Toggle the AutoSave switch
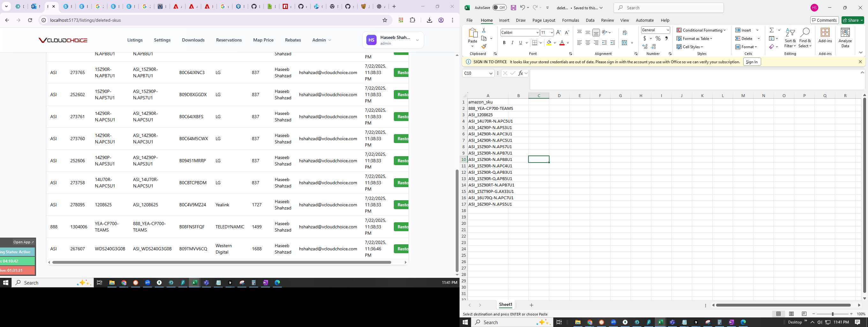This screenshot has height=327, width=868. pos(499,8)
